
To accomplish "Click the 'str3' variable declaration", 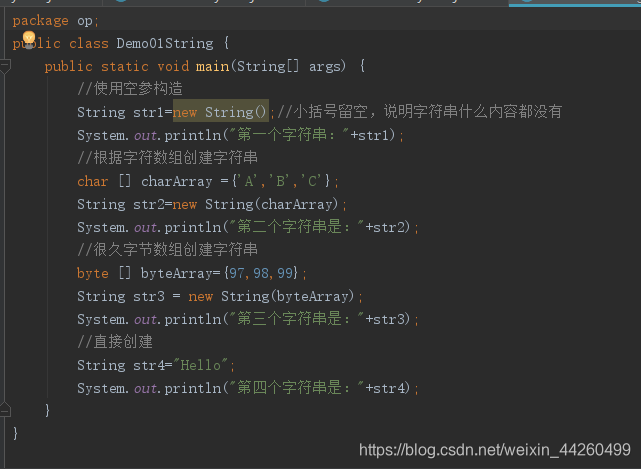I will 149,296.
